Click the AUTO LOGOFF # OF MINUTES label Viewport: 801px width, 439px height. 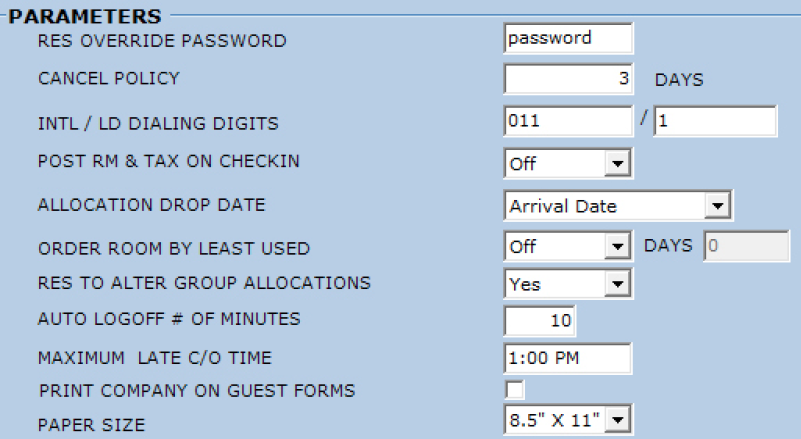coord(168,320)
